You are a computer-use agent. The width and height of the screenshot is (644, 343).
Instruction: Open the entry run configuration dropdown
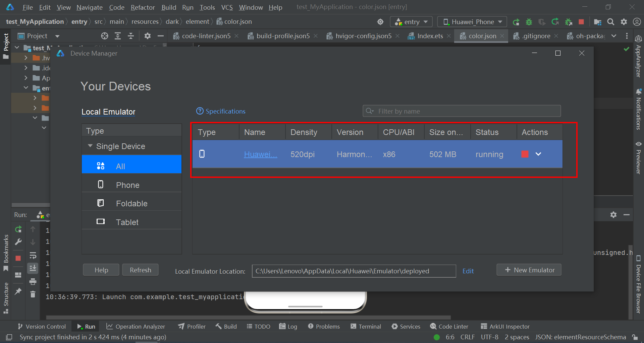411,22
